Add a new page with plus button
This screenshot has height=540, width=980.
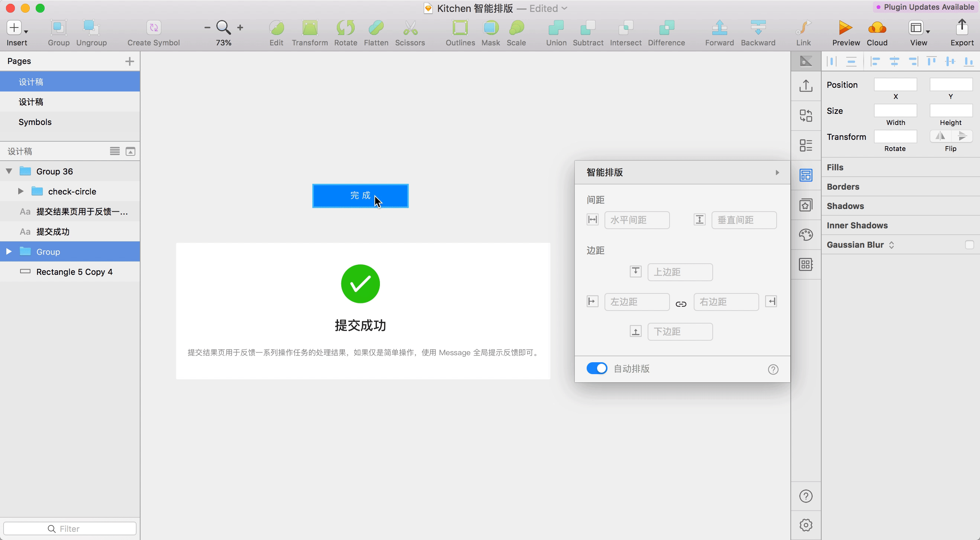(x=130, y=61)
